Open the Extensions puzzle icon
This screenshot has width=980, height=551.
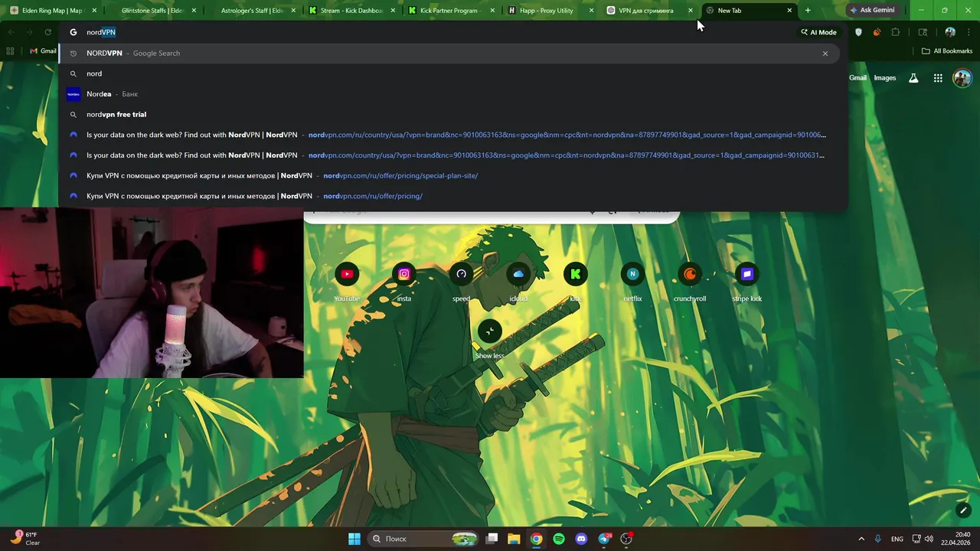(895, 32)
